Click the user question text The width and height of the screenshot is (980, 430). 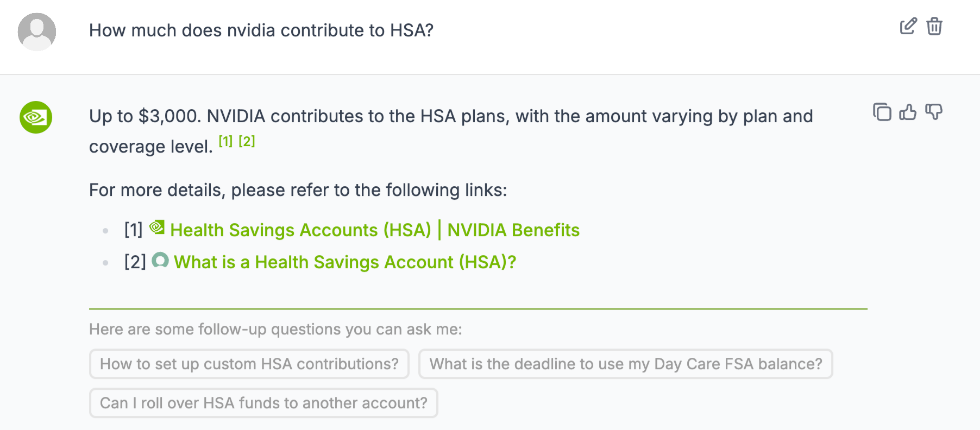[x=261, y=30]
